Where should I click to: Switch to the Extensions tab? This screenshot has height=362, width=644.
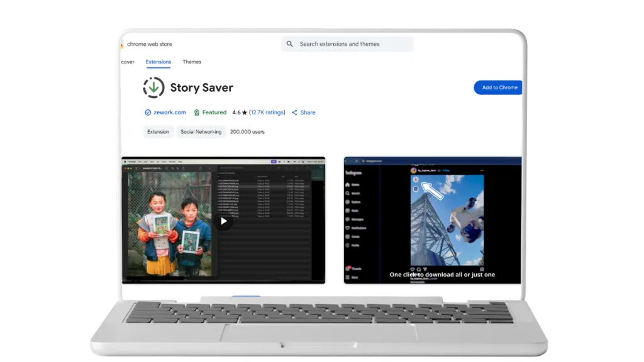pyautogui.click(x=158, y=62)
